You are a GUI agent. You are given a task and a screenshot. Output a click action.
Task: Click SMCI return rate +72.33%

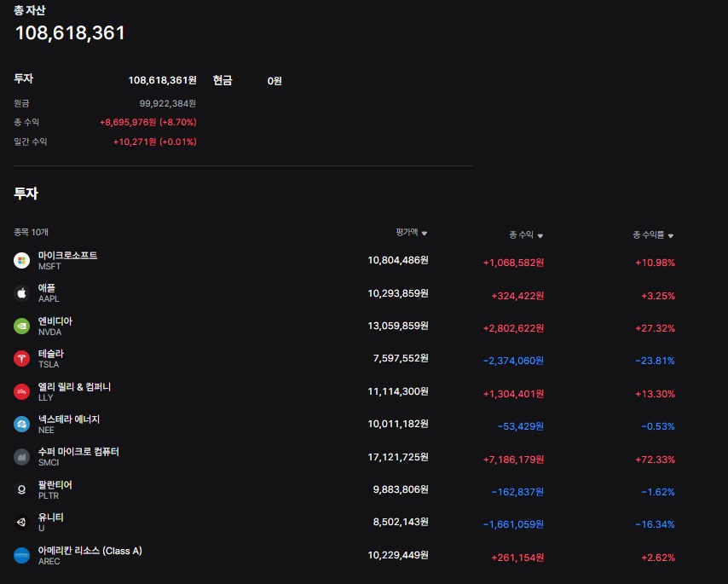(x=655, y=460)
